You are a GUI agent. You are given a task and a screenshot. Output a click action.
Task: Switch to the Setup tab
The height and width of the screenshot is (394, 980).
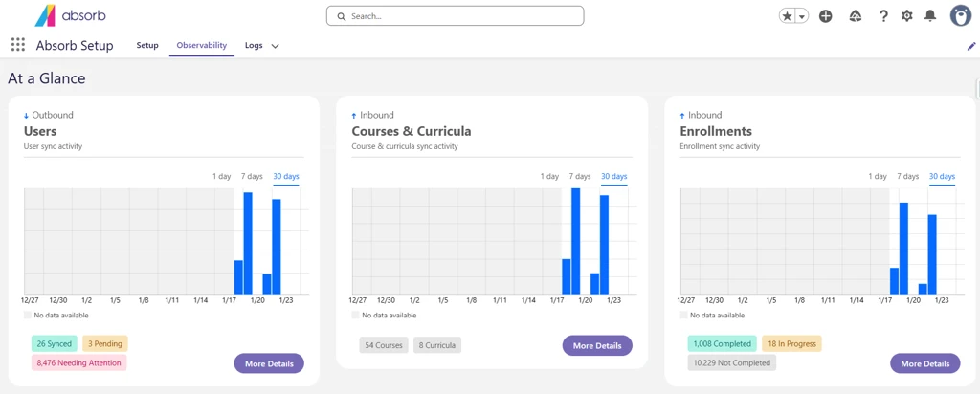(147, 45)
